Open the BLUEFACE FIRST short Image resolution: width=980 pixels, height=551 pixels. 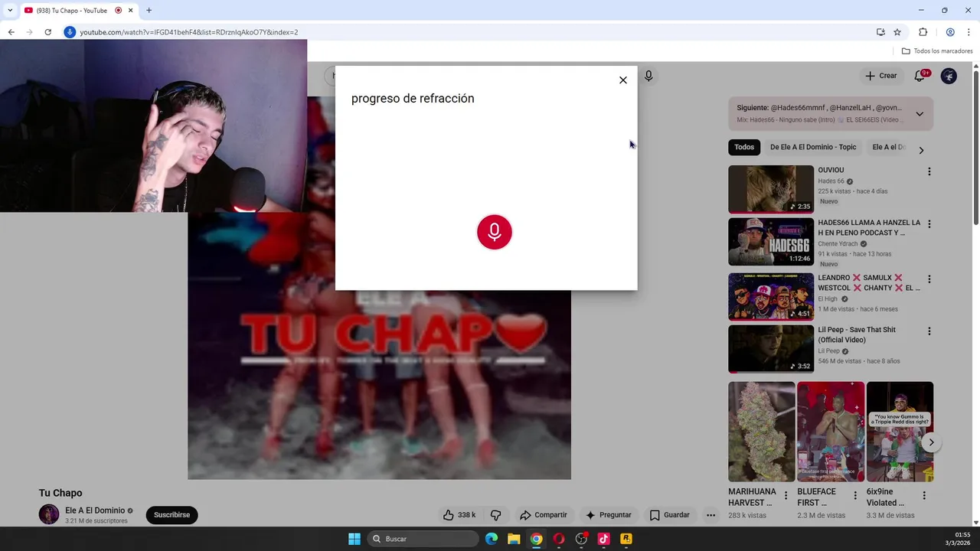(831, 432)
